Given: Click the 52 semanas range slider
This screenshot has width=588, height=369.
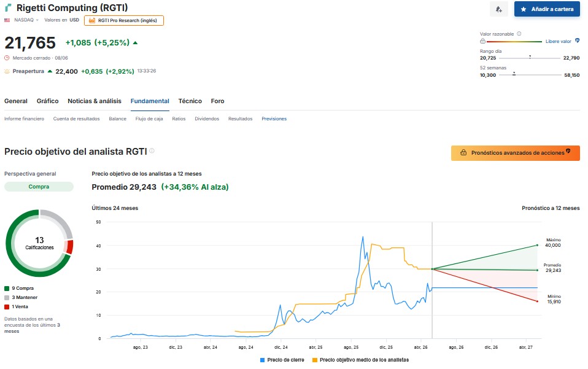Looking at the screenshot, I should click(x=530, y=75).
